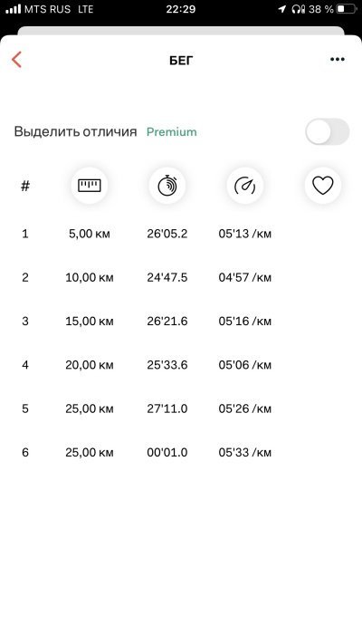Enable the Выделить отличия switch
The image size is (362, 644).
327,132
